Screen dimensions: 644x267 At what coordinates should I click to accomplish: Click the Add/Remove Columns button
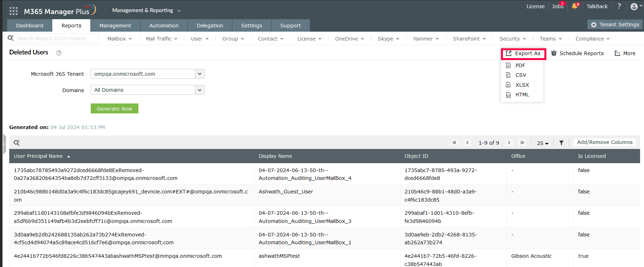pos(605,142)
